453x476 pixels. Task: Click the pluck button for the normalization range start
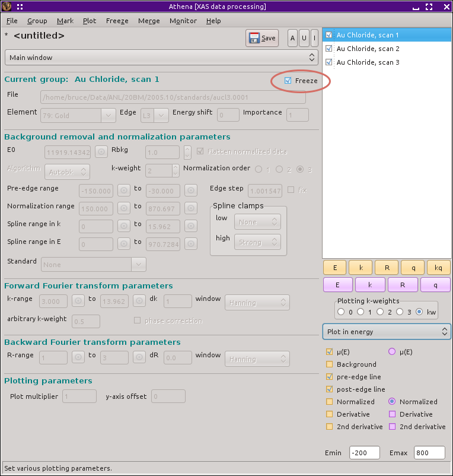(x=124, y=208)
